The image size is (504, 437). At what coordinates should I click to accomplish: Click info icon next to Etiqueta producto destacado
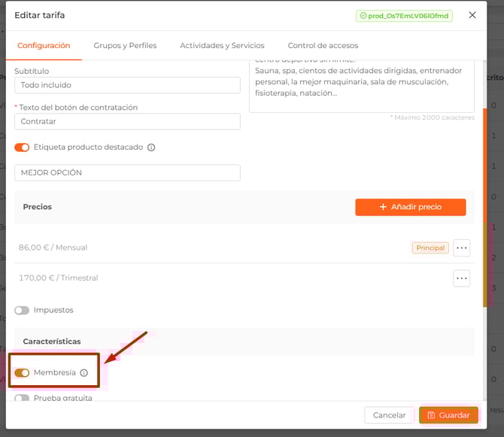tap(151, 147)
